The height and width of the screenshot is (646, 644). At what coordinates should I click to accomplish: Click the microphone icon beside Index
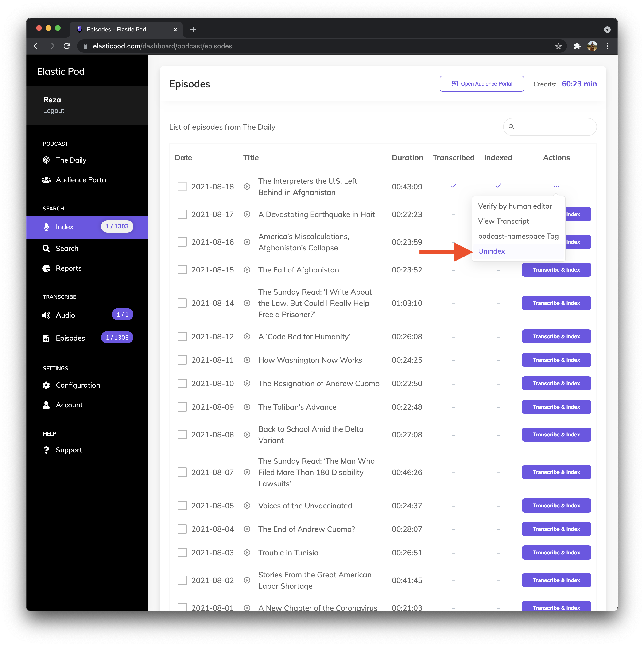[46, 227]
